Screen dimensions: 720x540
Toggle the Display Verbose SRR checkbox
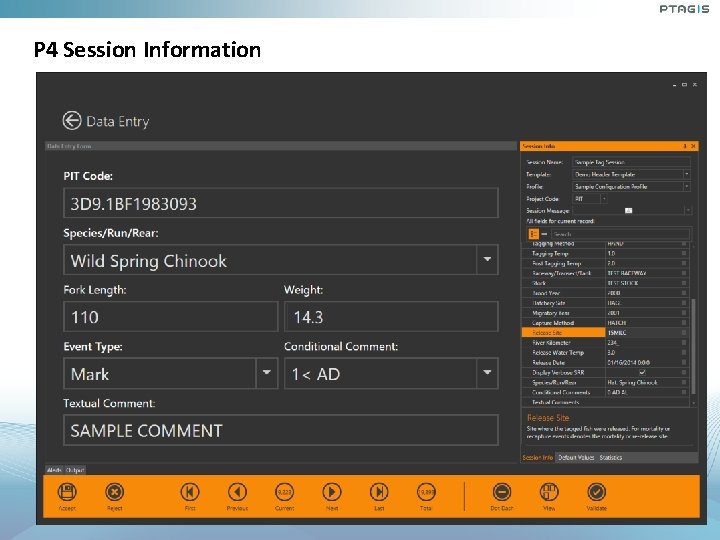click(x=642, y=372)
